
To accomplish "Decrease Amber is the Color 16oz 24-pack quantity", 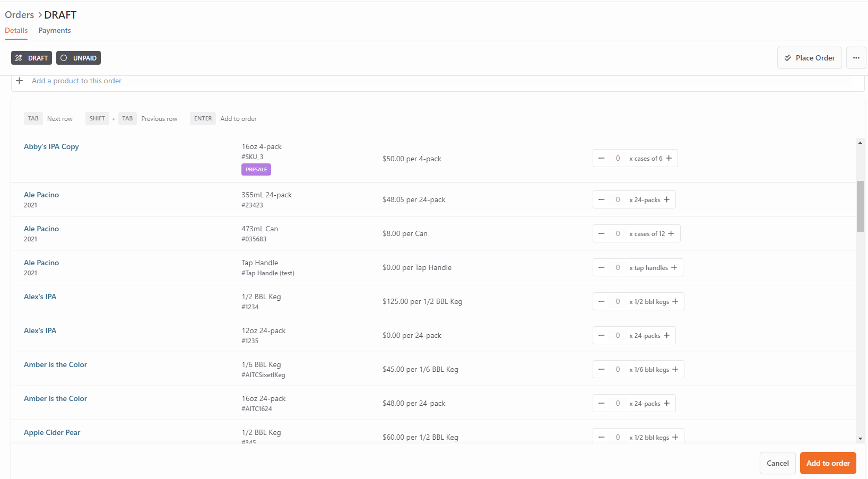I will [x=602, y=403].
